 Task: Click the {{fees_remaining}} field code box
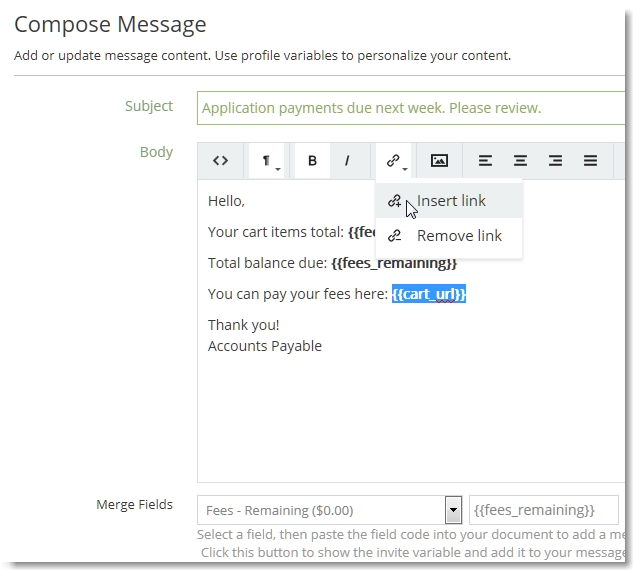(543, 510)
